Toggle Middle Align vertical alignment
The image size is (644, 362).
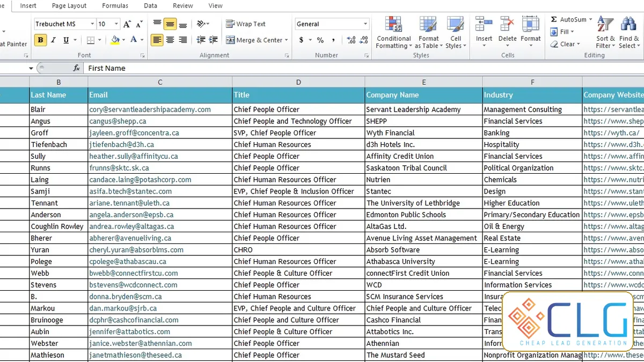[170, 24]
